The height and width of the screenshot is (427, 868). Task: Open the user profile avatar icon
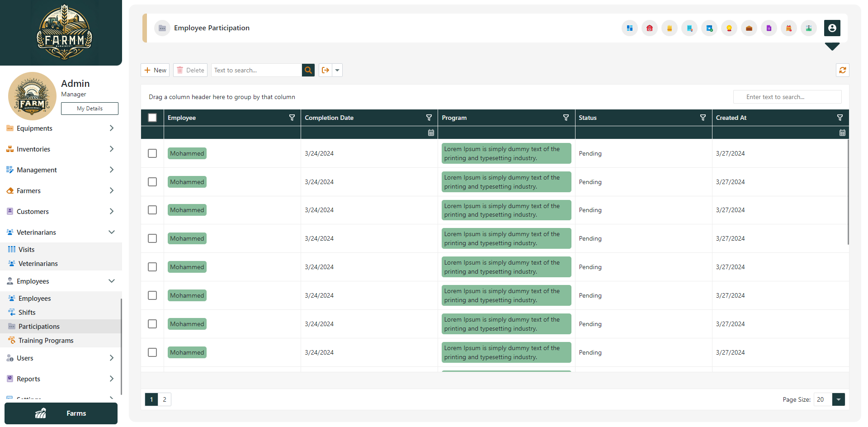[833, 28]
